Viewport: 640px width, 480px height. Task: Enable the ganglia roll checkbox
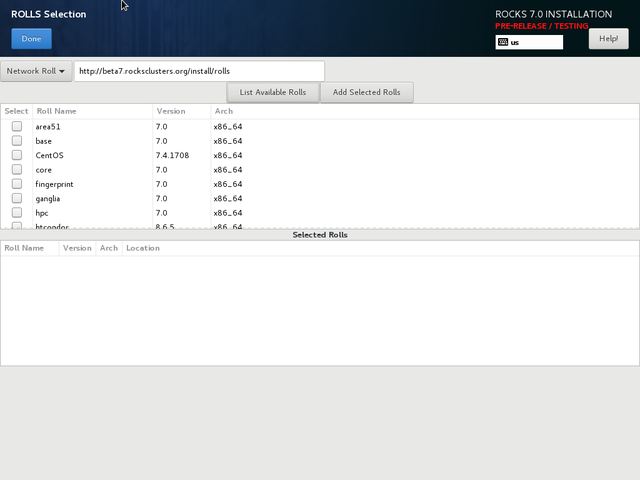(17, 199)
